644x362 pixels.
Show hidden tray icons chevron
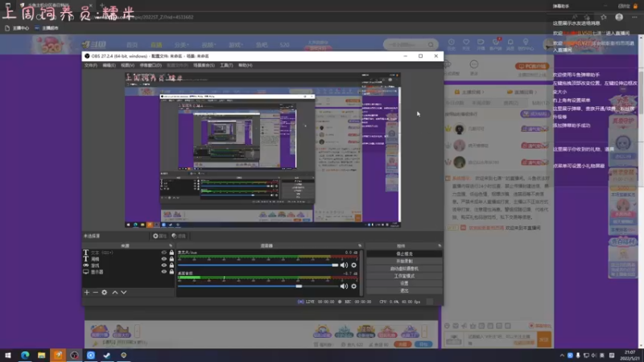pyautogui.click(x=561, y=356)
